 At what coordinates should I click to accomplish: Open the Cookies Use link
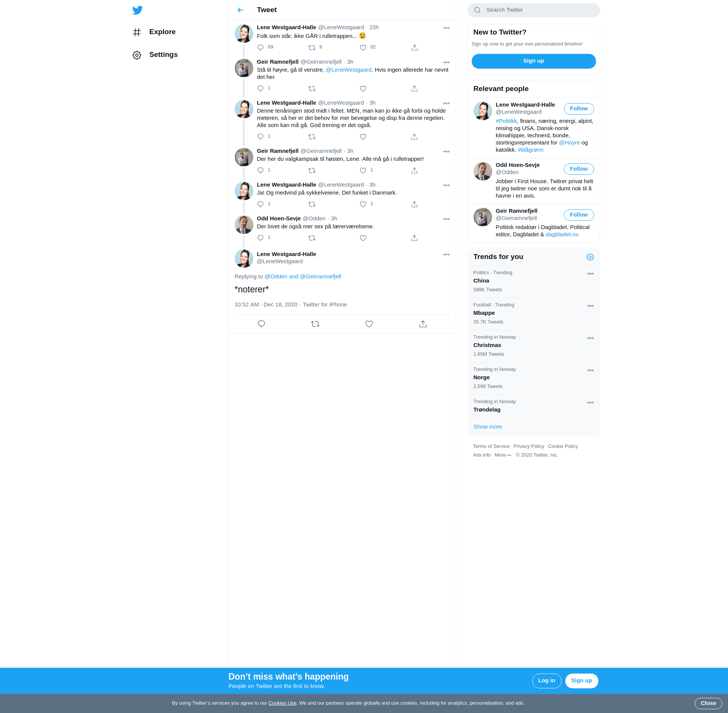click(x=282, y=703)
